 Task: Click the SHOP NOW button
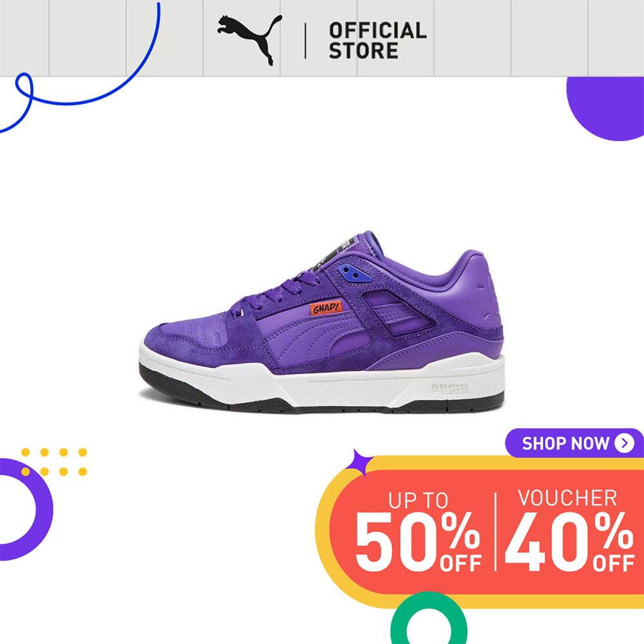pos(574,443)
